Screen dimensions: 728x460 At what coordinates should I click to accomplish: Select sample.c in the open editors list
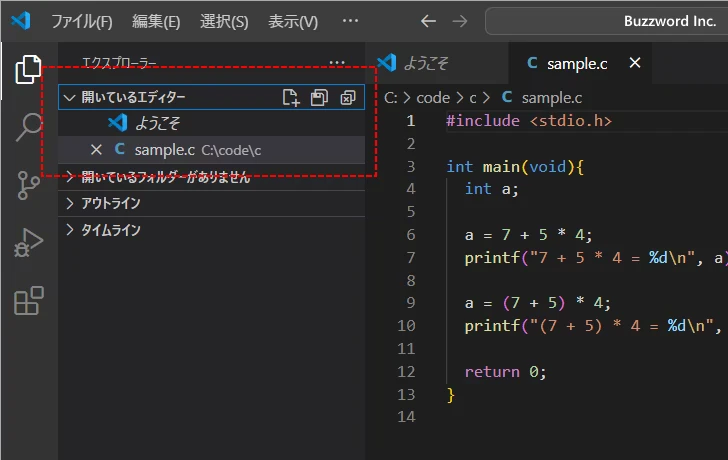(211, 150)
